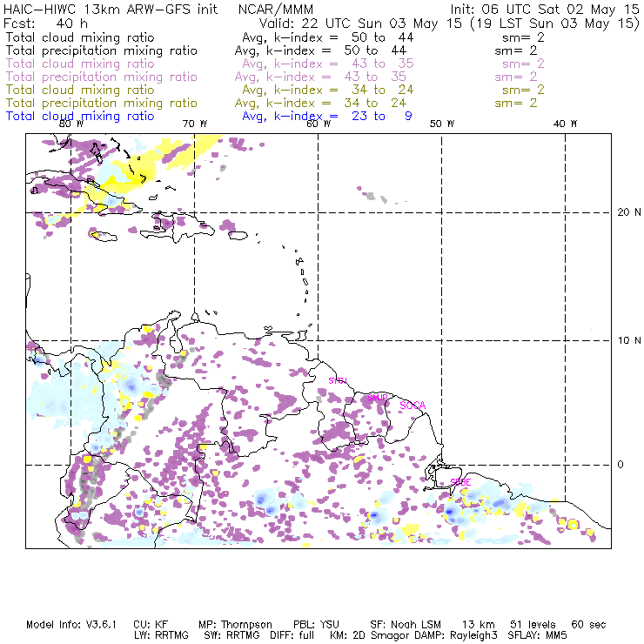The width and height of the screenshot is (644, 644).
Task: Click the black 'Total precipitation mixing ratio' legend label
Action: [x=102, y=50]
